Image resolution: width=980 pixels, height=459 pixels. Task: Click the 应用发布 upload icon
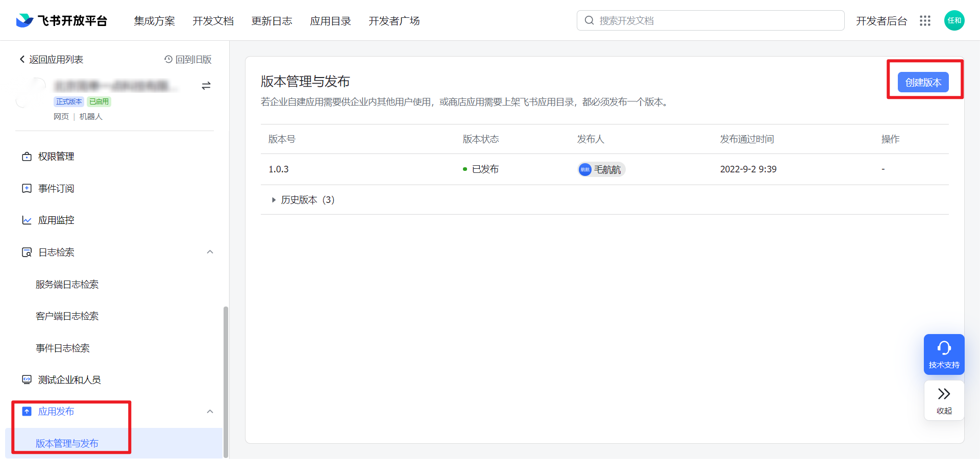(26, 411)
